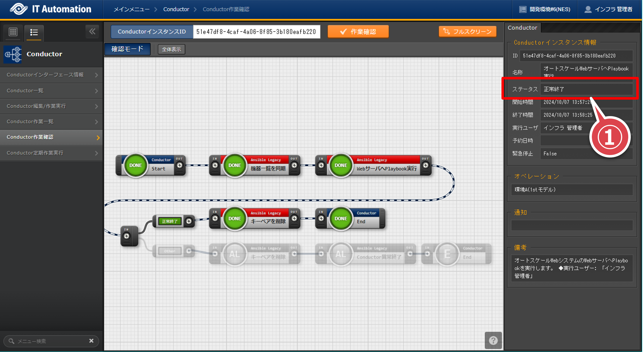644x352 pixels.
Task: Click the Start node DONE circle
Action: tap(136, 165)
